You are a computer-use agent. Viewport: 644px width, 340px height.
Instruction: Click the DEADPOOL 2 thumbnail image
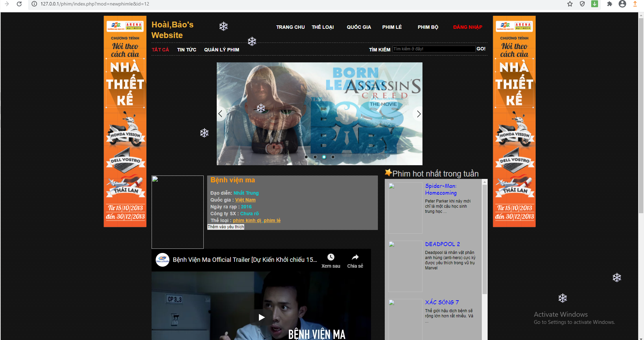click(x=405, y=266)
